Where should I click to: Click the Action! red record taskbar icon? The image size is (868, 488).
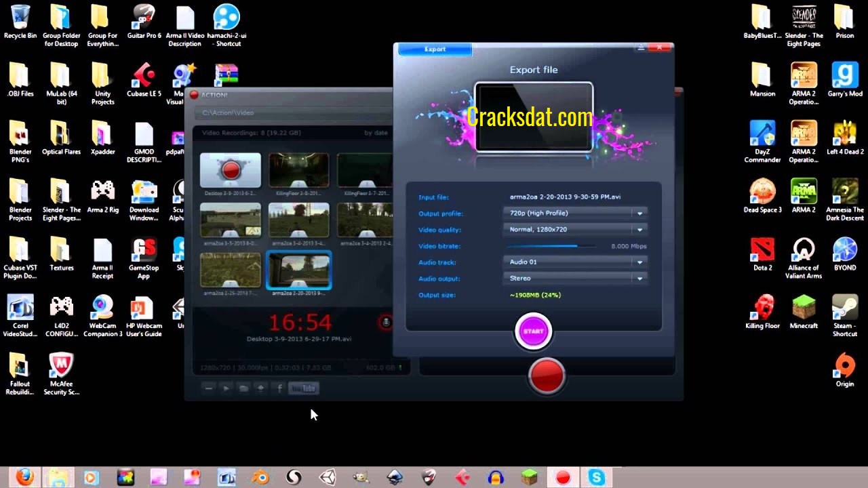point(563,477)
